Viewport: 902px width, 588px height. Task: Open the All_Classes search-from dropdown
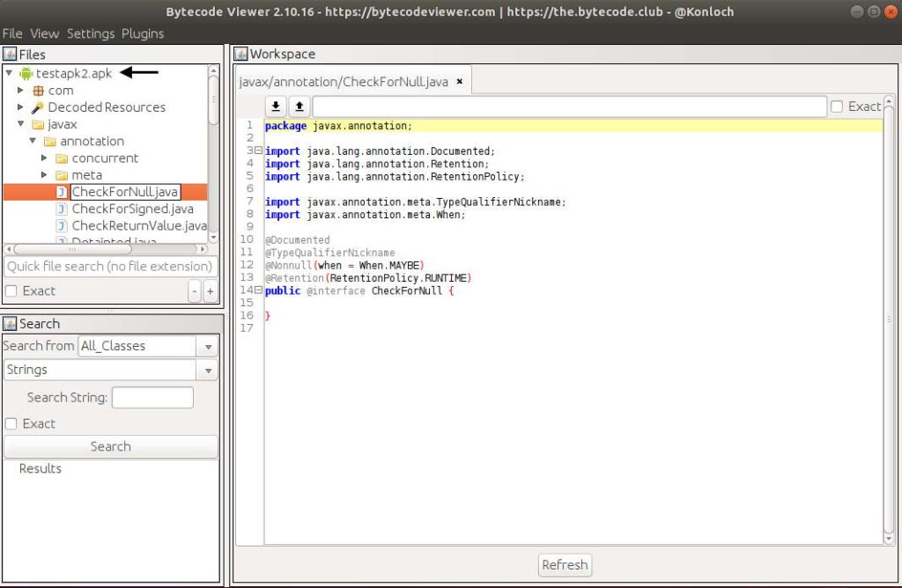pos(147,346)
